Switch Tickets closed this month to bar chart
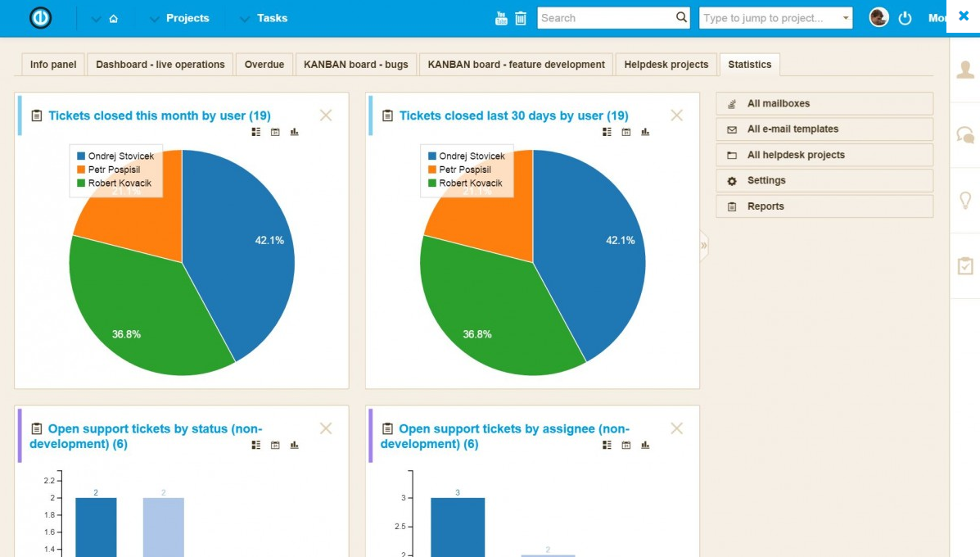The width and height of the screenshot is (980, 557). tap(295, 132)
